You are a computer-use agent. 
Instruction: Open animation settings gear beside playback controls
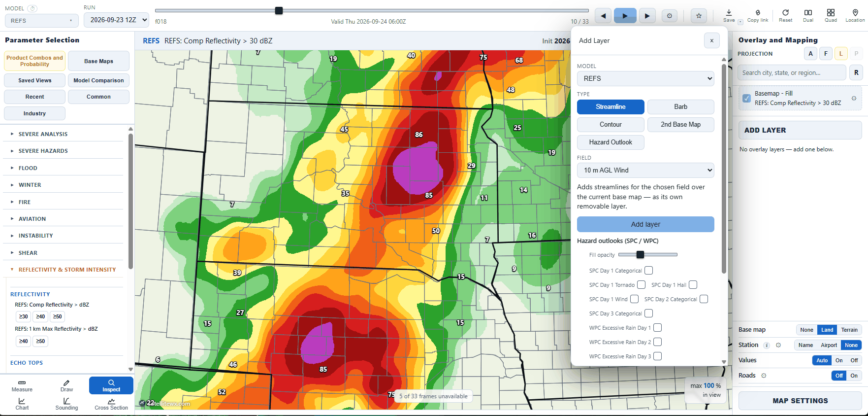(x=670, y=16)
